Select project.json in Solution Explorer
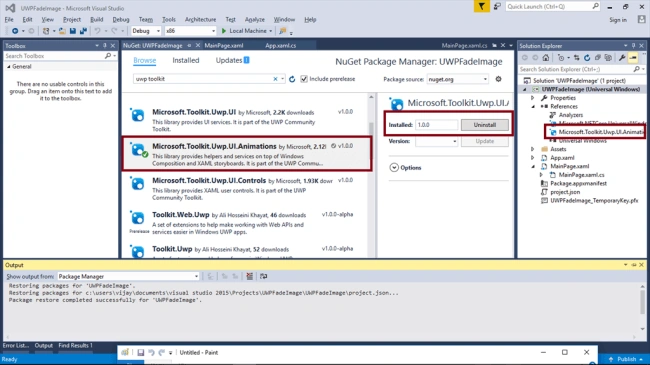 [x=565, y=192]
